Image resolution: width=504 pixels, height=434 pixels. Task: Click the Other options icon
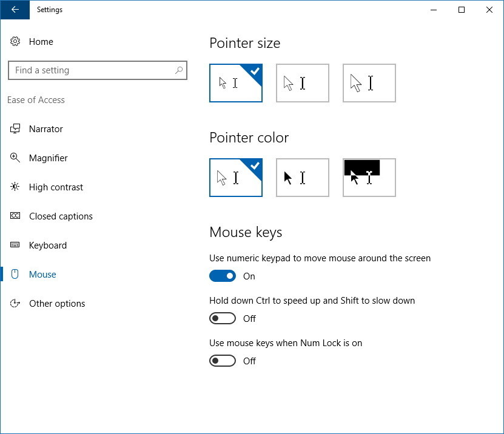(x=15, y=304)
